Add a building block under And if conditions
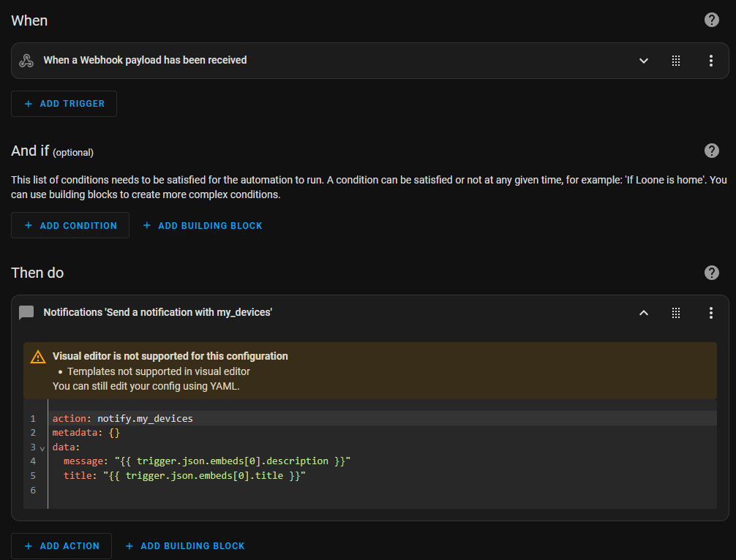 coord(202,226)
